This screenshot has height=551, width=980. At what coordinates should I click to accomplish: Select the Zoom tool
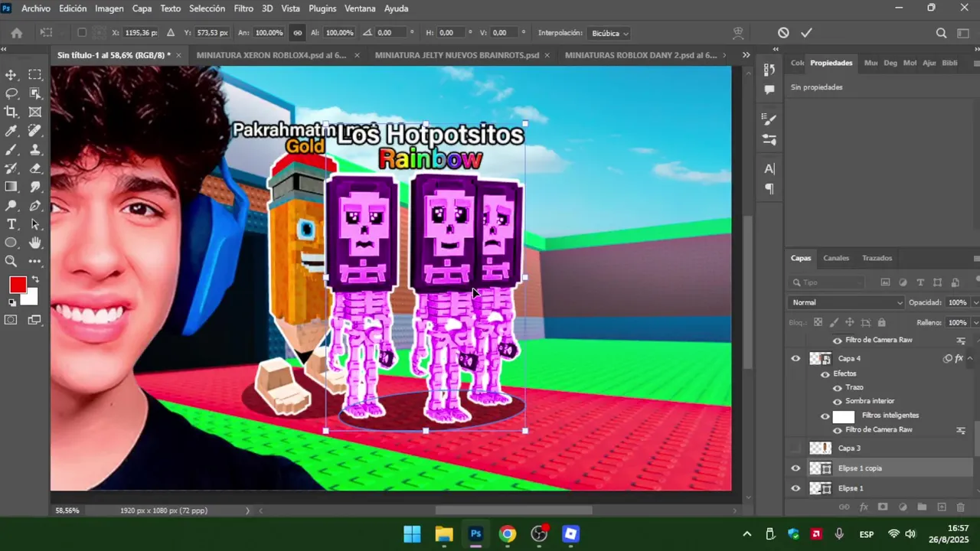11,261
